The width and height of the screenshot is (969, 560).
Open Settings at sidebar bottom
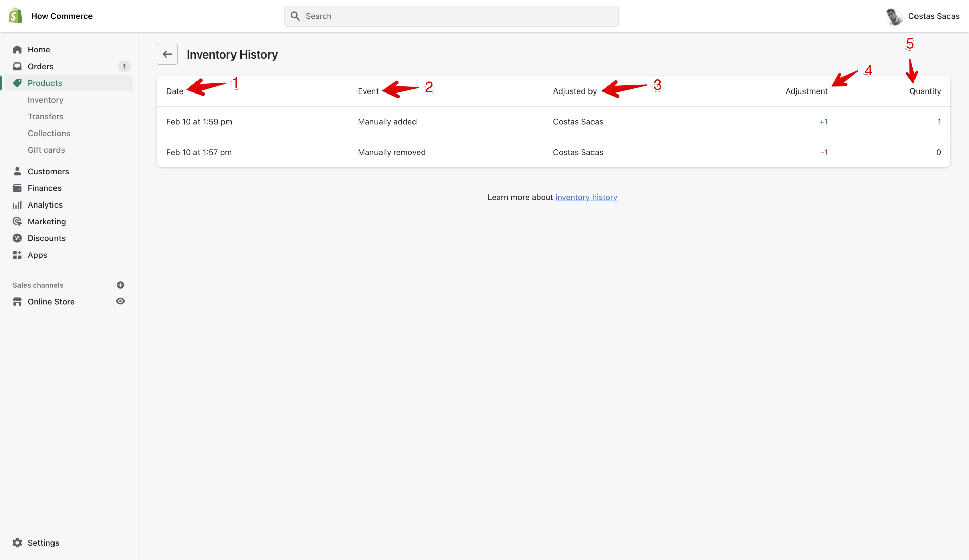tap(43, 543)
